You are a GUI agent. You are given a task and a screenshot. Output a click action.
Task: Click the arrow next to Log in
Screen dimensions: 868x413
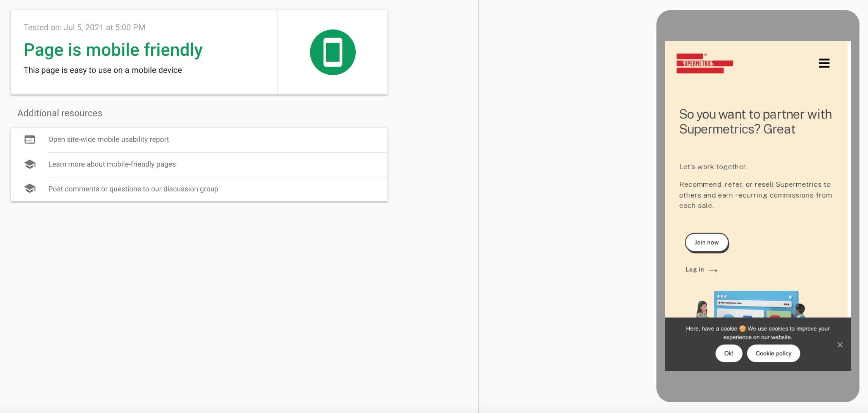713,270
